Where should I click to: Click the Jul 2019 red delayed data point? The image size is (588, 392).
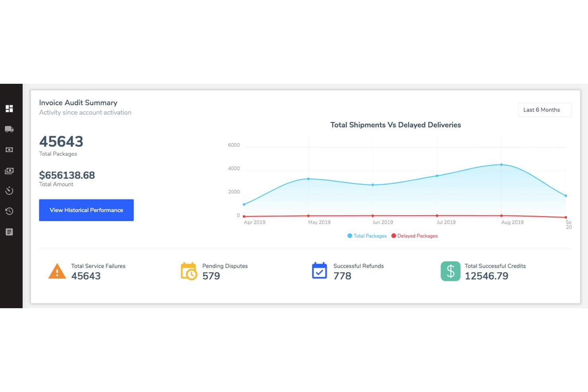tap(437, 216)
